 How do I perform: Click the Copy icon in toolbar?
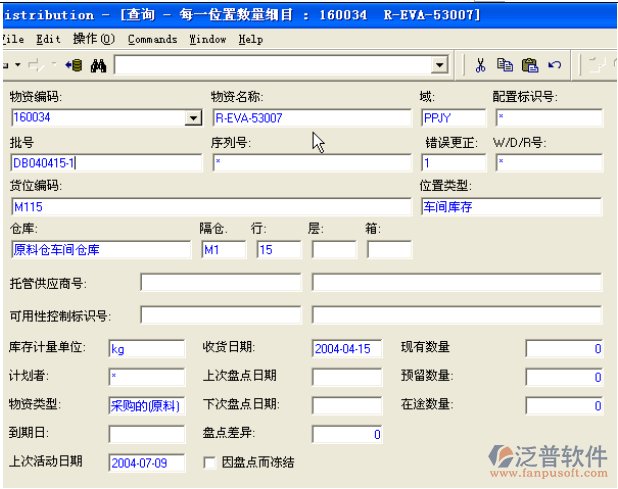point(505,65)
